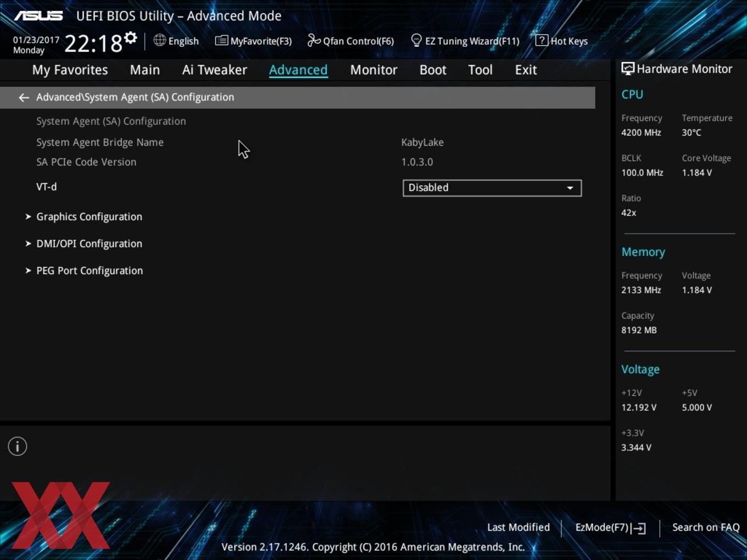The height and width of the screenshot is (560, 747).
Task: Launch EZ Tuning Wizard(F11) label
Action: pyautogui.click(x=472, y=41)
